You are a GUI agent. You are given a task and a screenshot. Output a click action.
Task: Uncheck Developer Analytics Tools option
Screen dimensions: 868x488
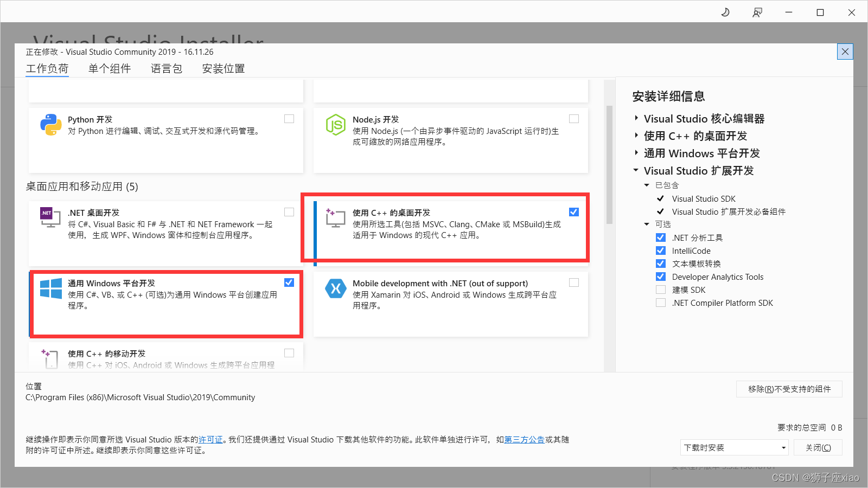click(661, 277)
